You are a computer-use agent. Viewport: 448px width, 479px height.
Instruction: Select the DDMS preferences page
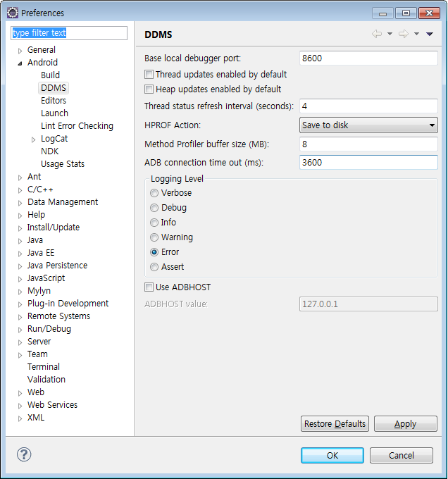click(x=54, y=87)
